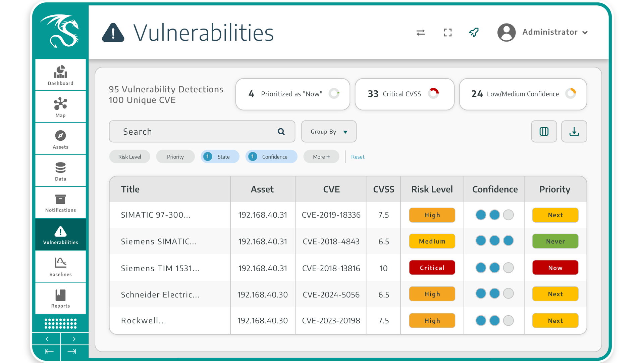644x363 pixels.
Task: Click the Never priority badge
Action: click(555, 241)
